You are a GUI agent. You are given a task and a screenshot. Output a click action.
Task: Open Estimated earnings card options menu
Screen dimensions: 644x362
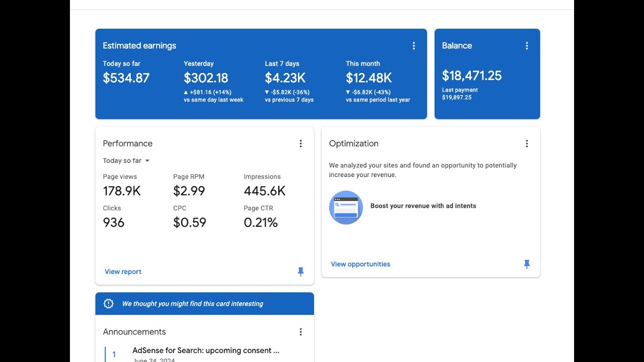tap(414, 46)
